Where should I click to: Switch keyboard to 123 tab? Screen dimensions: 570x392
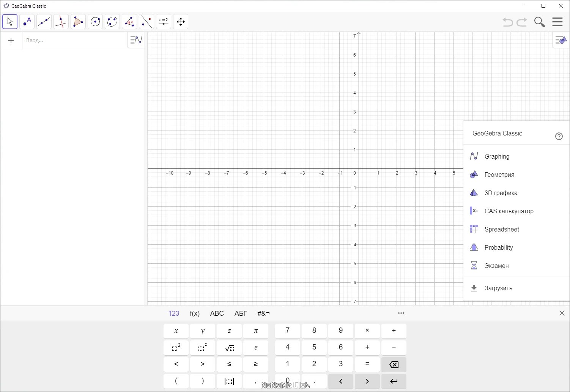coord(174,313)
